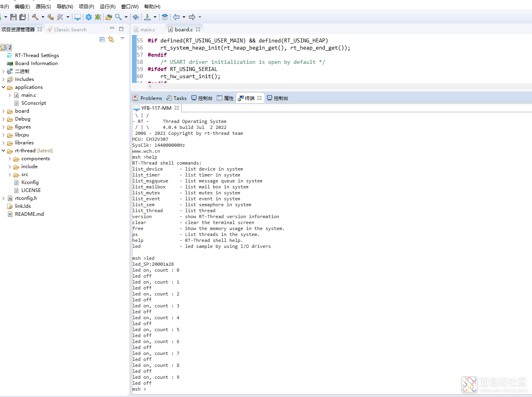The width and height of the screenshot is (532, 397).
Task: Maximize the project explorer panel
Action: point(121,29)
